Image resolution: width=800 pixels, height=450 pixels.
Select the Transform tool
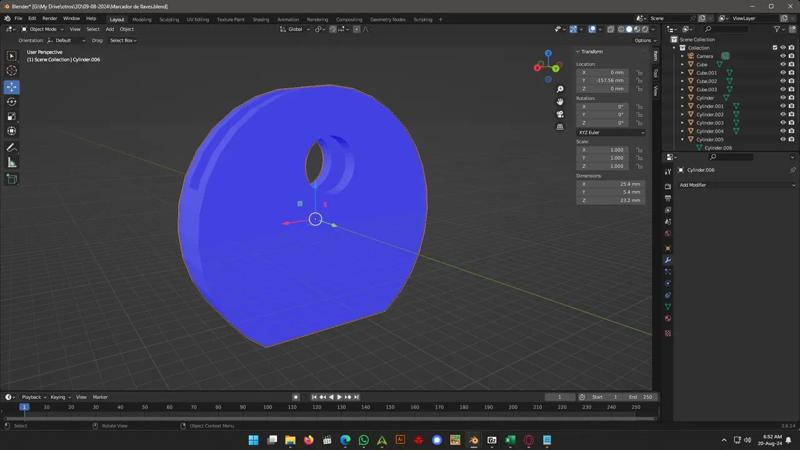12,131
